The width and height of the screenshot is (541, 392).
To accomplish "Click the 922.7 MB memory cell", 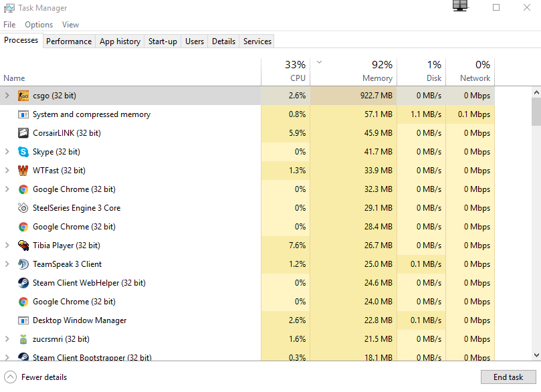I will [354, 96].
